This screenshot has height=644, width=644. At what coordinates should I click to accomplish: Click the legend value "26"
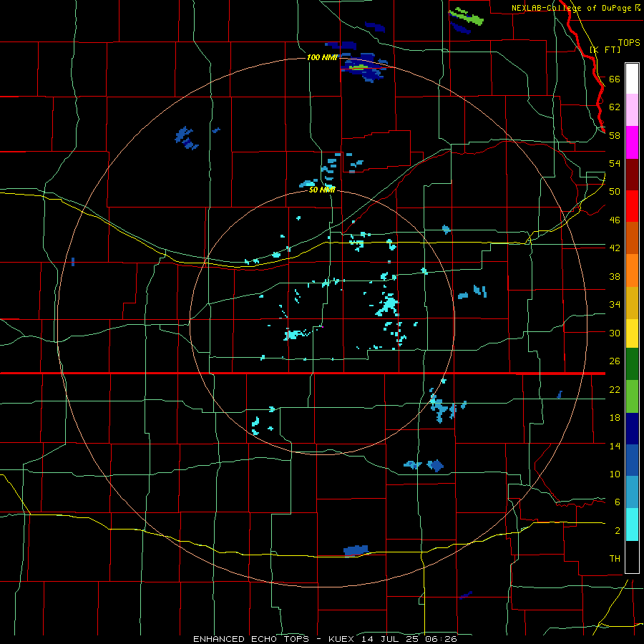coord(615,361)
